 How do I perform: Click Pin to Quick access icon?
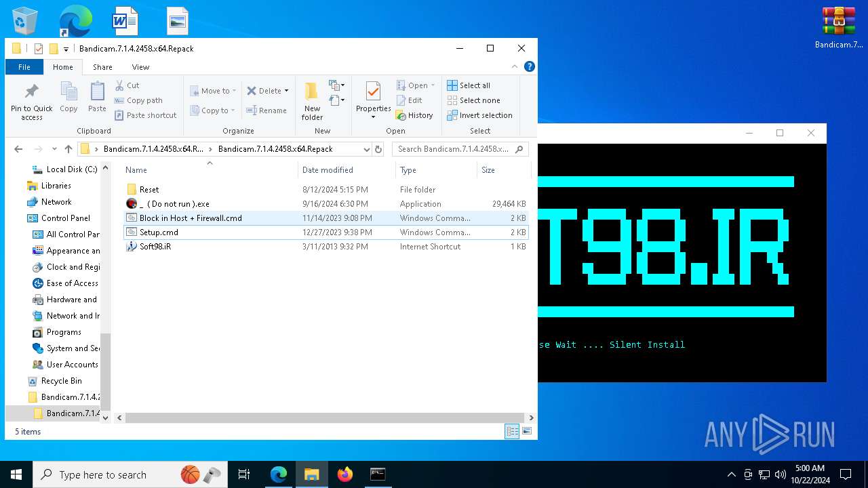tap(31, 91)
